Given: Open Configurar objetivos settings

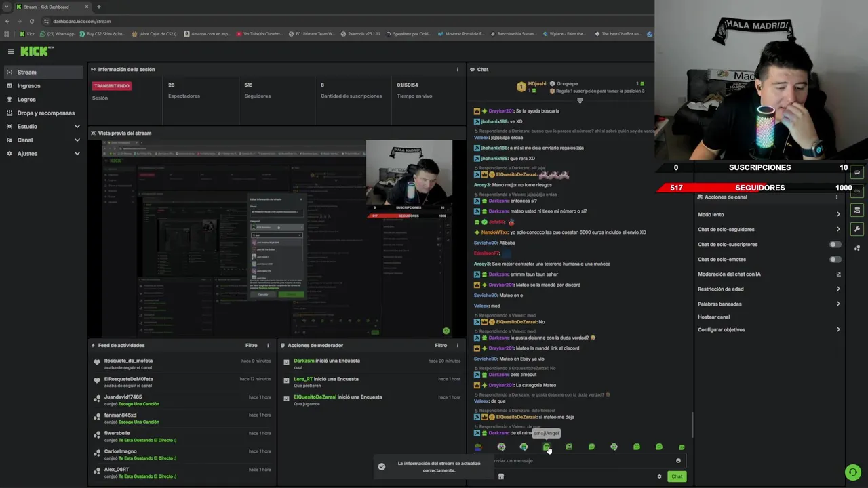Looking at the screenshot, I should pyautogui.click(x=769, y=330).
